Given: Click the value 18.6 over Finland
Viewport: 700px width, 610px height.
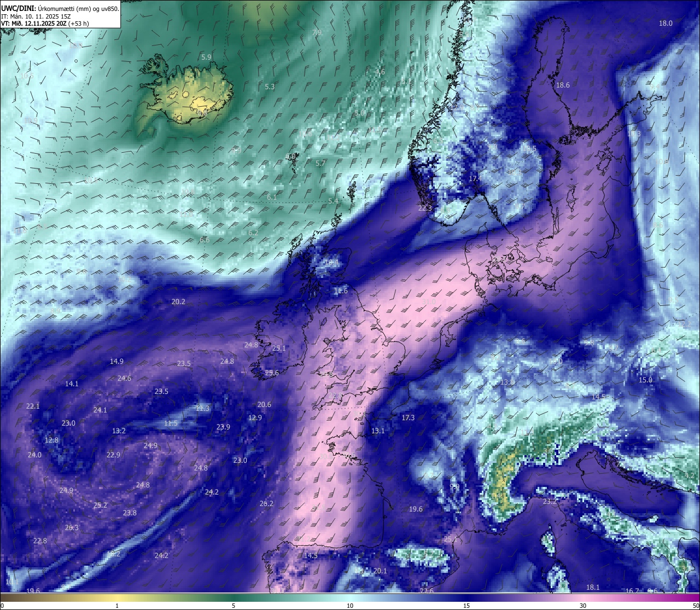Looking at the screenshot, I should [x=563, y=85].
